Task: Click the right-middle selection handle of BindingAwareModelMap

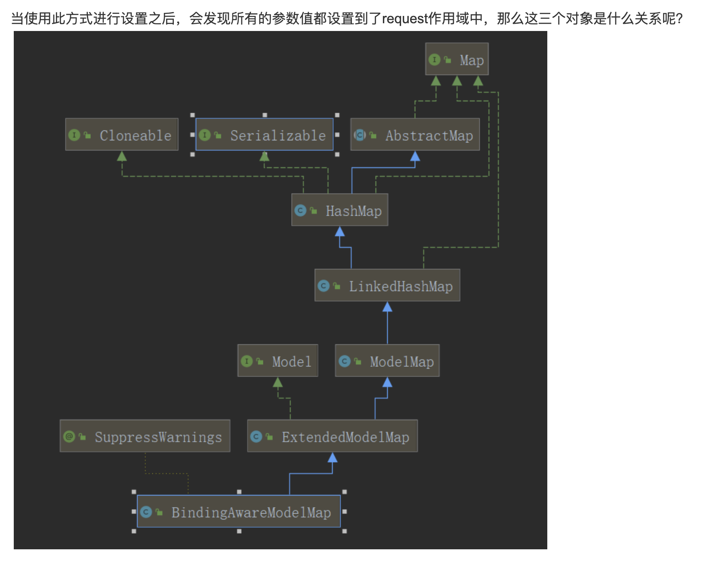Action: click(344, 511)
